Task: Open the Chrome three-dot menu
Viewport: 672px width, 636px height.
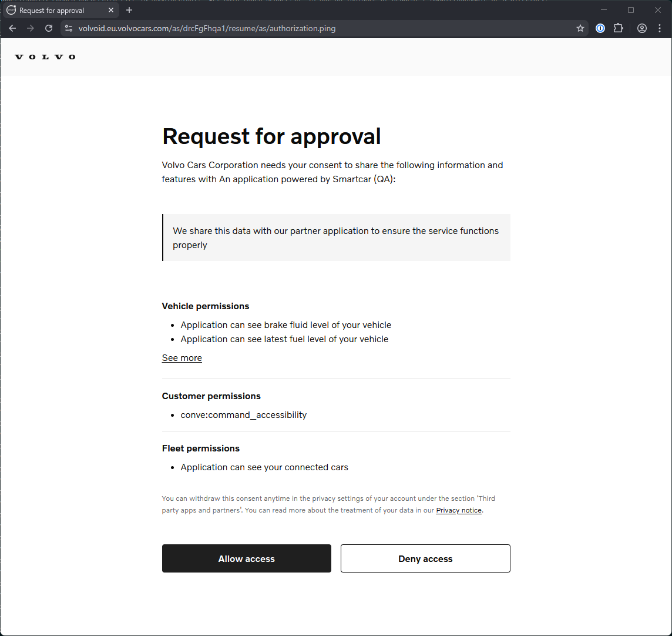Action: pyautogui.click(x=660, y=28)
